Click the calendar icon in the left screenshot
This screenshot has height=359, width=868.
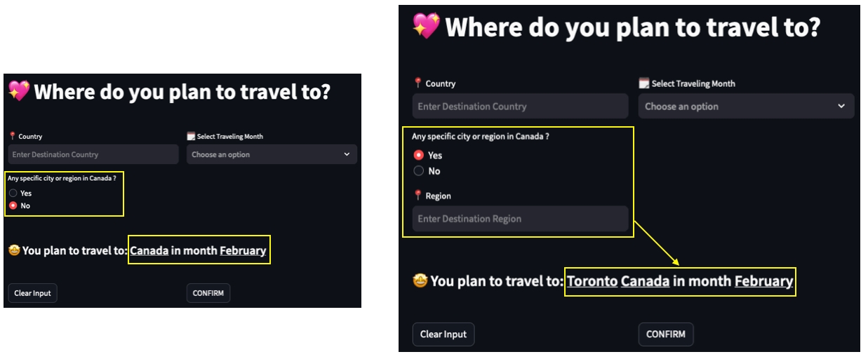[191, 136]
